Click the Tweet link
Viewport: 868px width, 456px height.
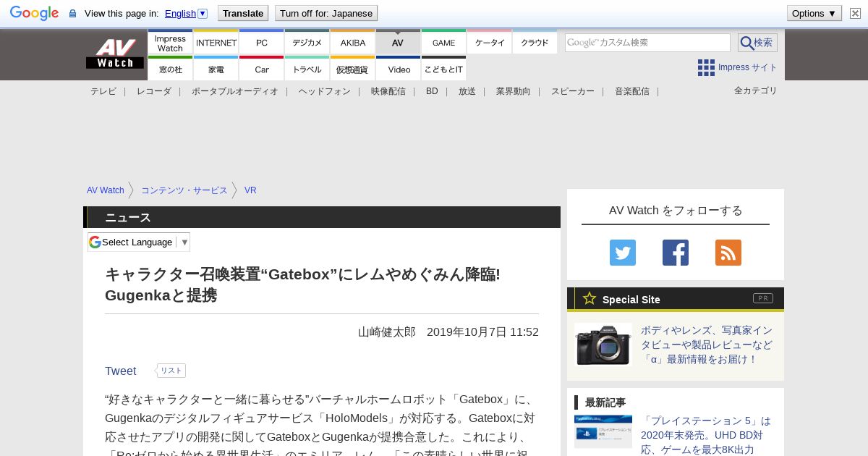point(120,371)
